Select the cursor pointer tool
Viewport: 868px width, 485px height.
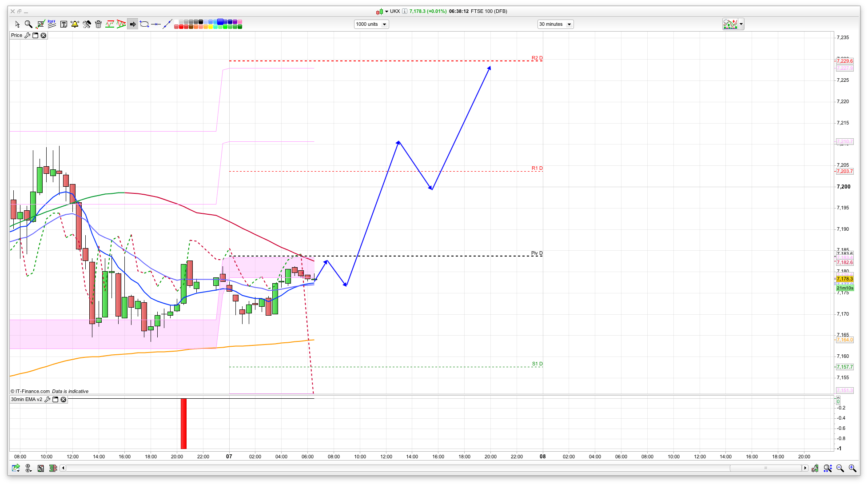tap(17, 24)
